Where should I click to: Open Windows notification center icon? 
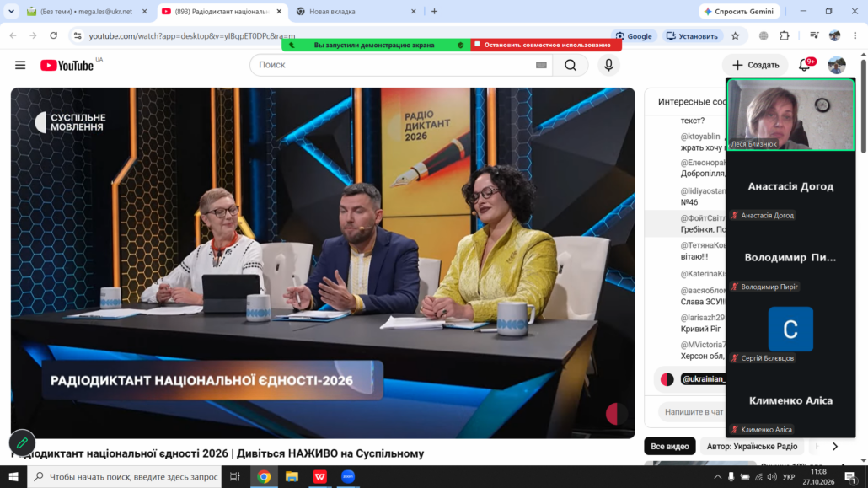point(850,477)
